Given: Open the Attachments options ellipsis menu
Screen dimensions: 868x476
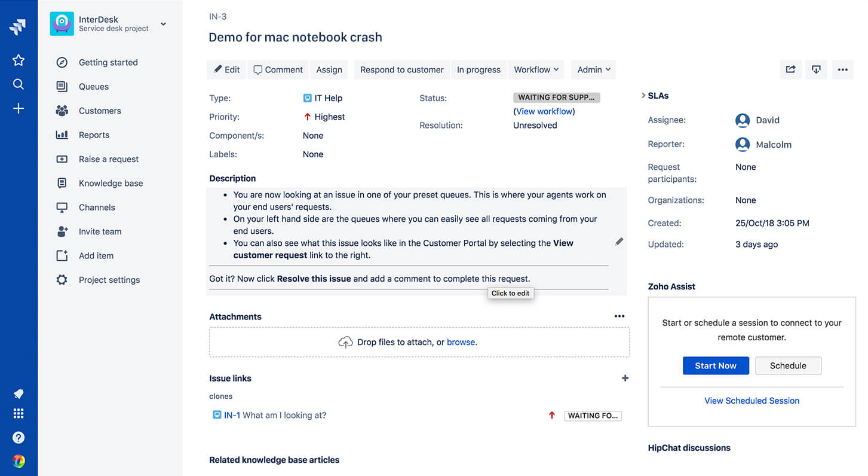Looking at the screenshot, I should [619, 316].
